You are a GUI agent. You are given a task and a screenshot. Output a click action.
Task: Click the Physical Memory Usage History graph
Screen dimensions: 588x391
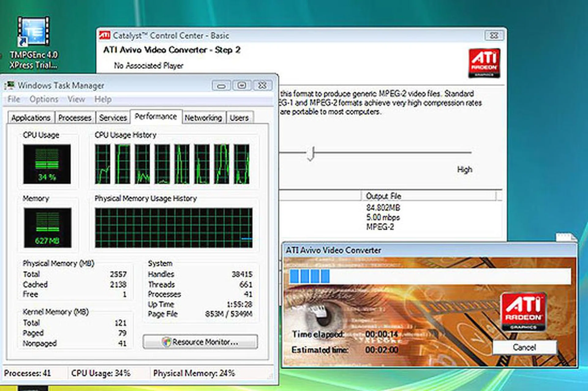tap(174, 228)
